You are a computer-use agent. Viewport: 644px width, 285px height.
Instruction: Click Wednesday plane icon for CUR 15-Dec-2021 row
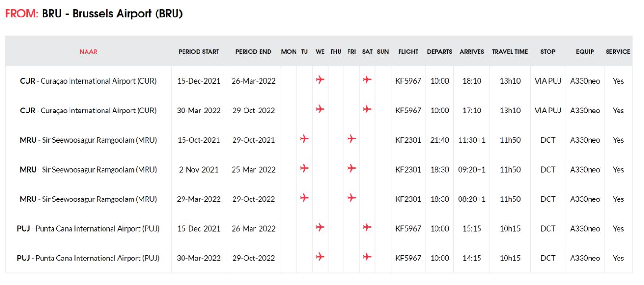tap(320, 80)
